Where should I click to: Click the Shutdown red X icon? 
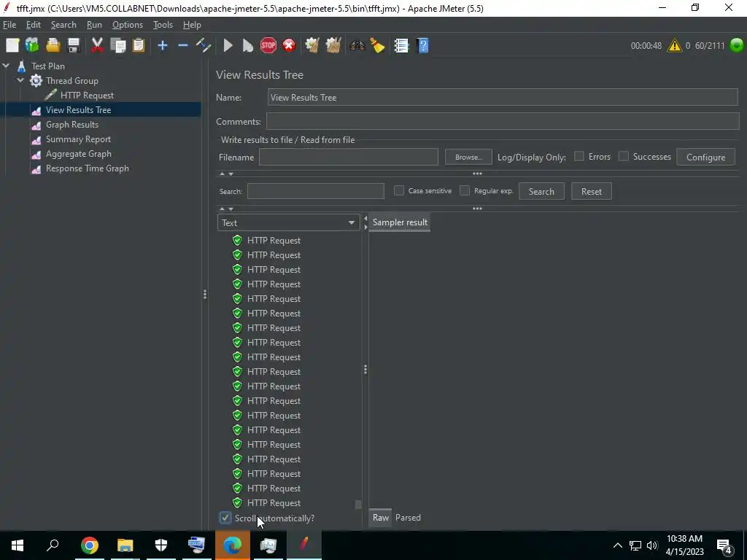click(x=289, y=46)
